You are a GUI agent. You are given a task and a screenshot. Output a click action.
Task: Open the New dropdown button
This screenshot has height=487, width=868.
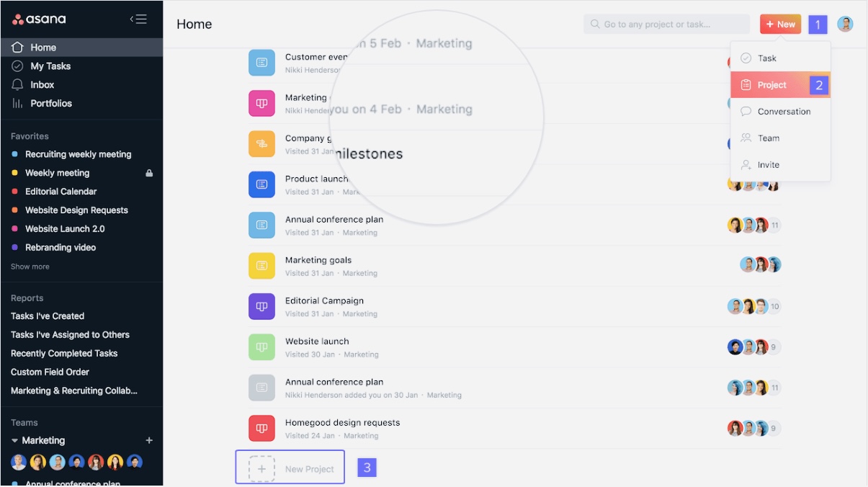click(x=780, y=24)
